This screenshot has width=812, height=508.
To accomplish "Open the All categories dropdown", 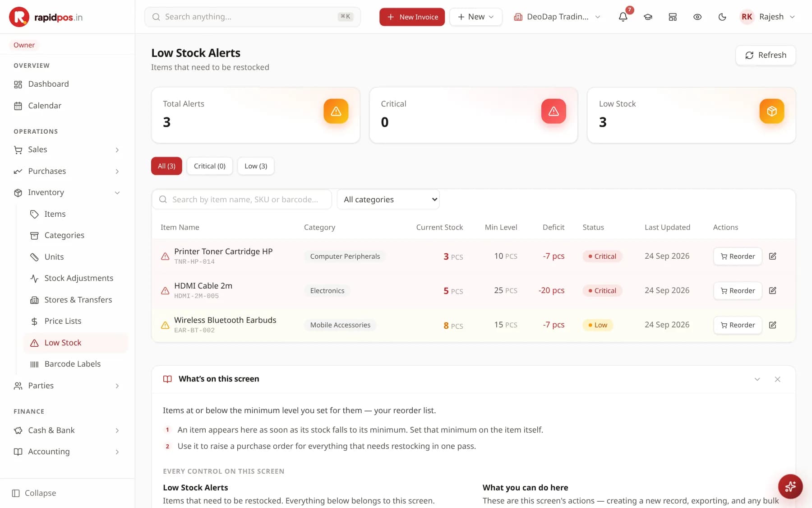I will click(388, 200).
